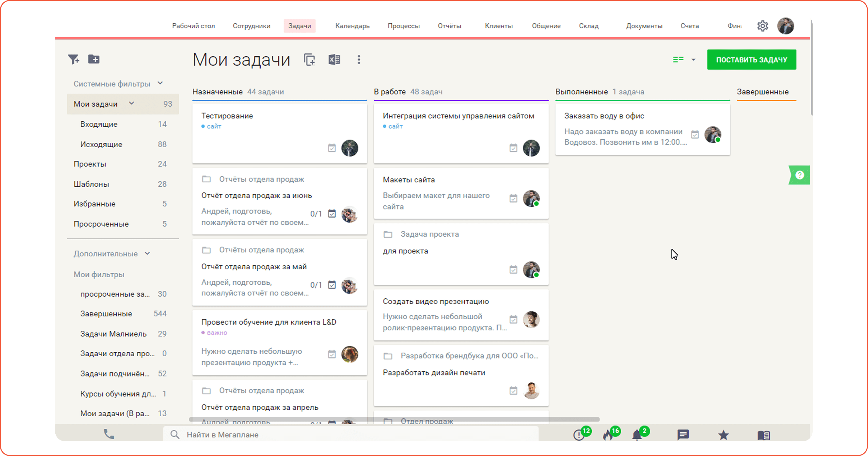This screenshot has width=868, height=456.
Task: Click the add filter funnel icon
Action: (x=73, y=59)
